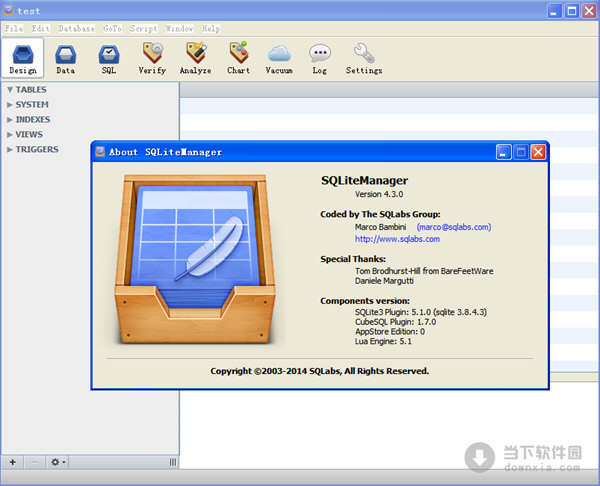Open the Help menu

click(211, 29)
